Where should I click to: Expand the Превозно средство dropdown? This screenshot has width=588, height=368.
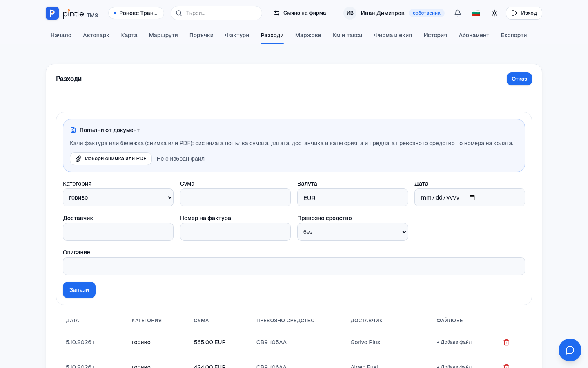tap(352, 232)
